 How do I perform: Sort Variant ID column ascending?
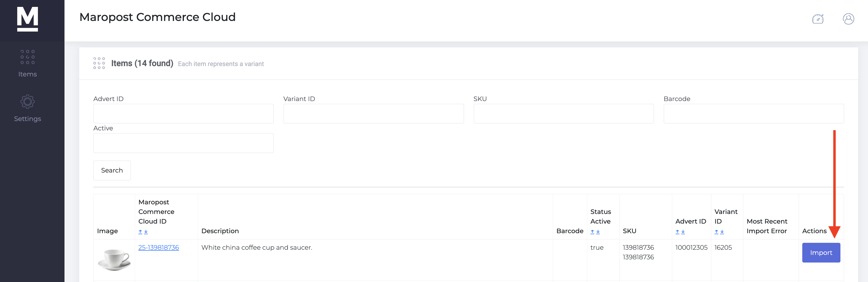(x=716, y=232)
